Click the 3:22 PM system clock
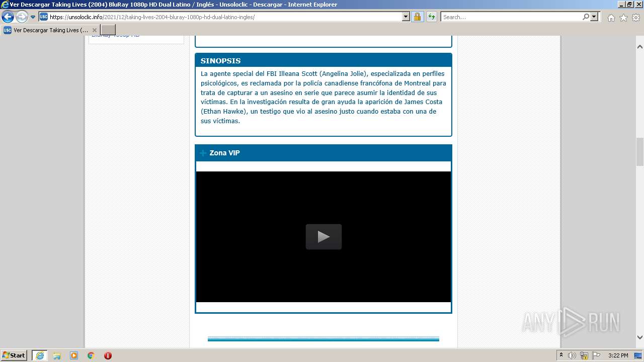 618,355
